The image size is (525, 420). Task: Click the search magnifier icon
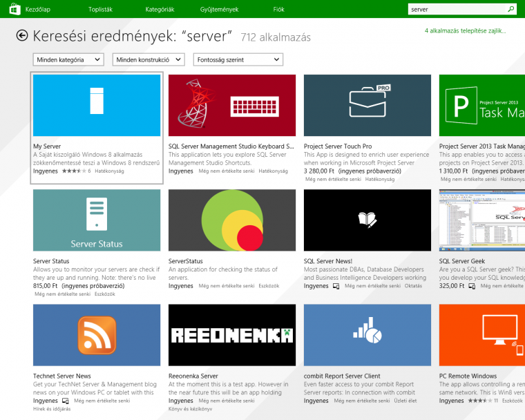(511, 9)
